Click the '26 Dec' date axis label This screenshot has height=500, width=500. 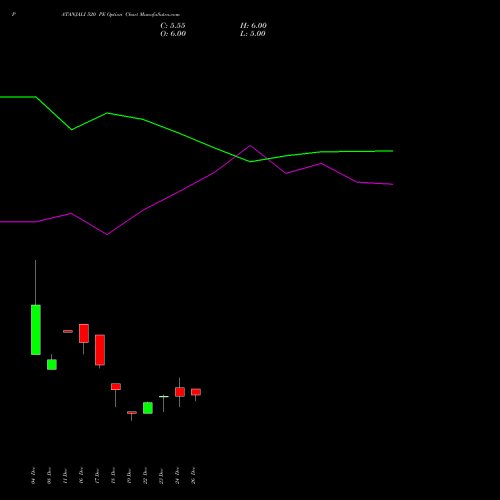[x=193, y=476]
